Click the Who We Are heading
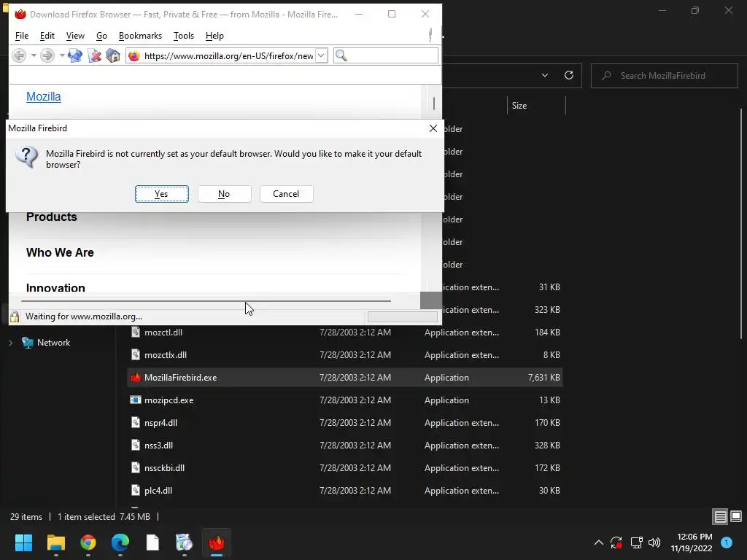 click(60, 252)
